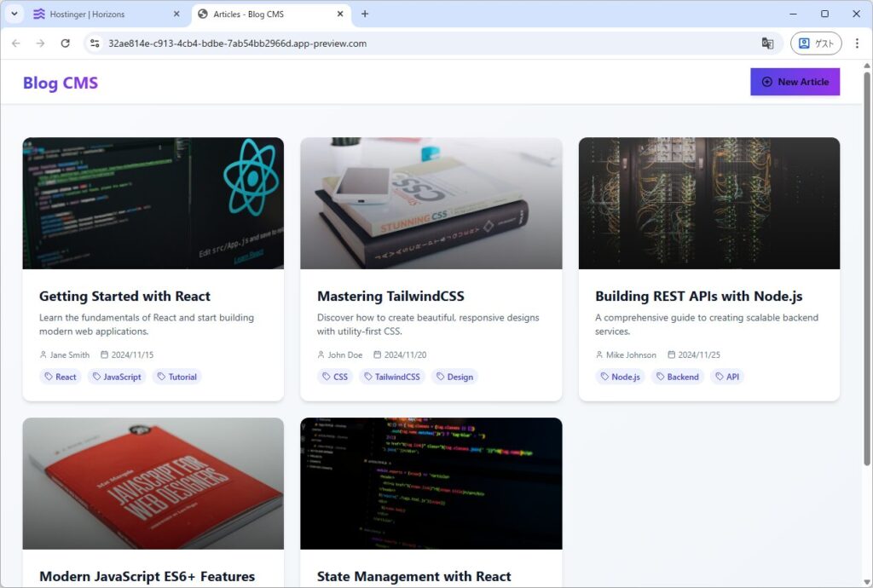Click the New Article button
The image size is (873, 588).
(795, 82)
